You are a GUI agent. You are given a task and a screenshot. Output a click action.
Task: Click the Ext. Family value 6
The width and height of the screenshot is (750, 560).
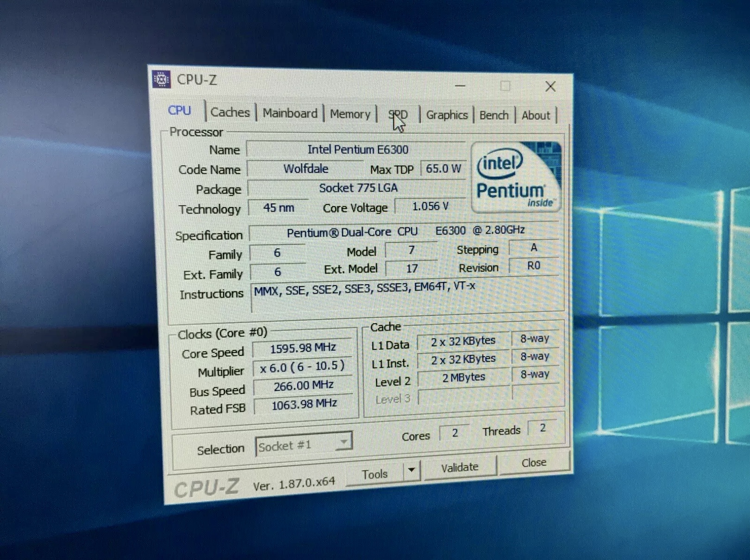coord(277,272)
